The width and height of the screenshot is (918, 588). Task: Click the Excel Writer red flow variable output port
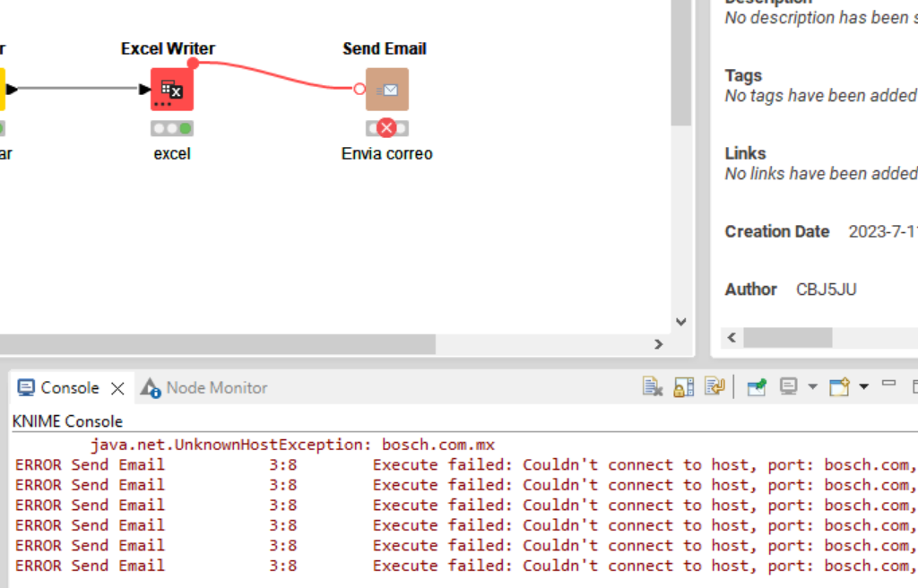pyautogui.click(x=193, y=63)
